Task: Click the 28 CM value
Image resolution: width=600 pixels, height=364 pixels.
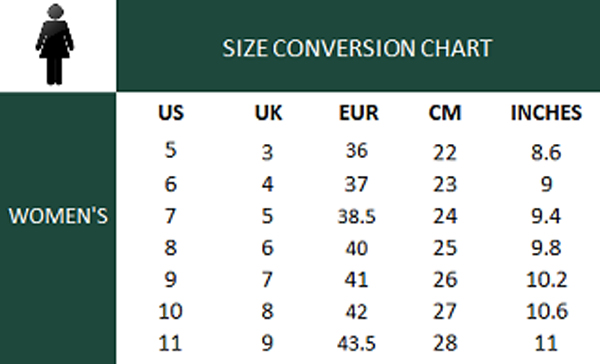Action: click(x=445, y=343)
